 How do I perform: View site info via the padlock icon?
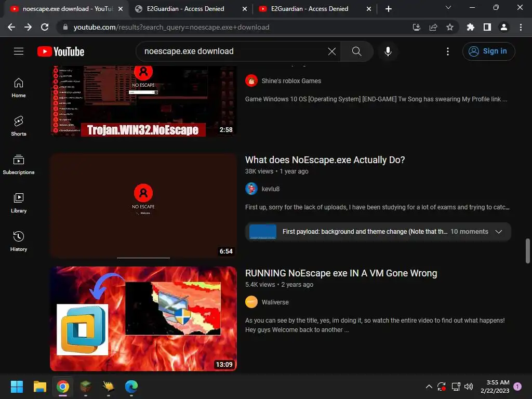[65, 27]
